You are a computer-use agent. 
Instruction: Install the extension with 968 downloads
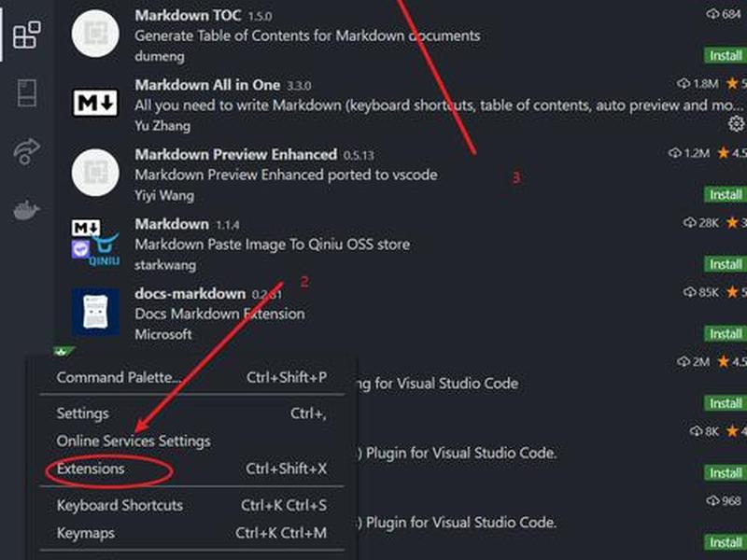point(726,542)
